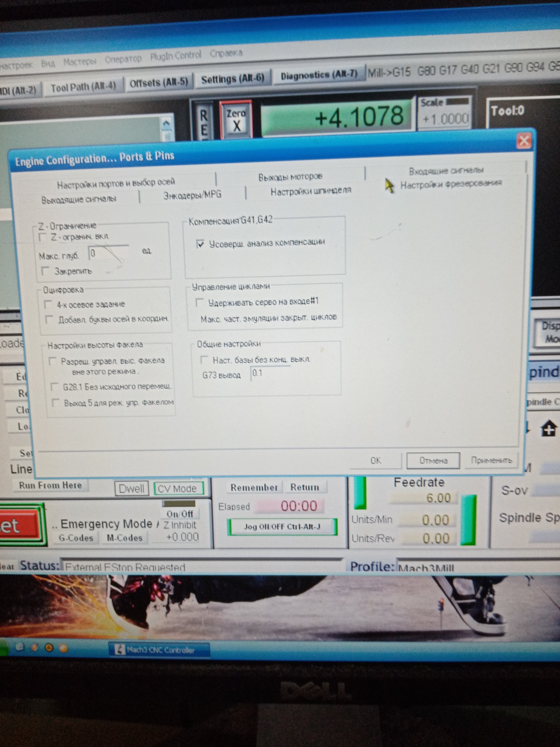Image resolution: width=560 pixels, height=747 pixels.
Task: Switch to Настройки шпинделя tab
Action: 311,191
